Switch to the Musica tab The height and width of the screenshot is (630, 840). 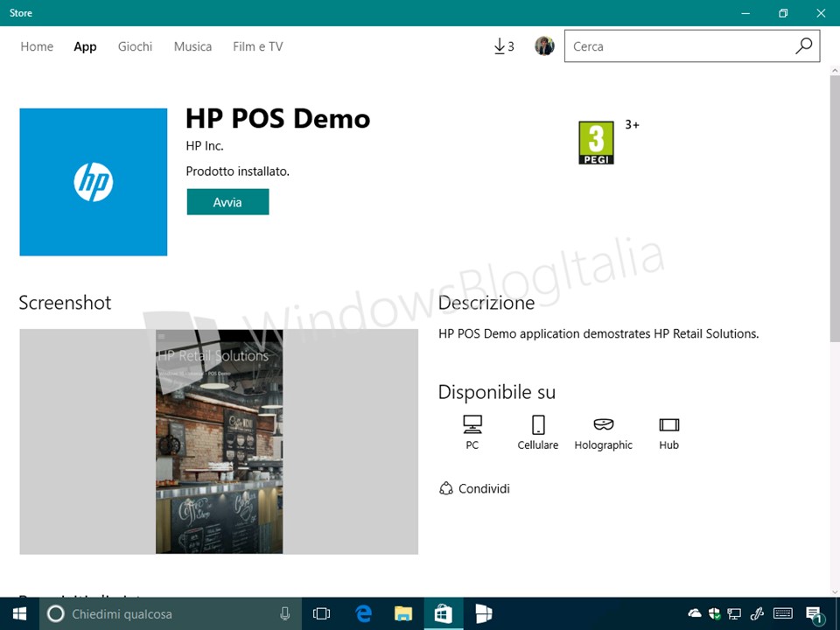[192, 46]
